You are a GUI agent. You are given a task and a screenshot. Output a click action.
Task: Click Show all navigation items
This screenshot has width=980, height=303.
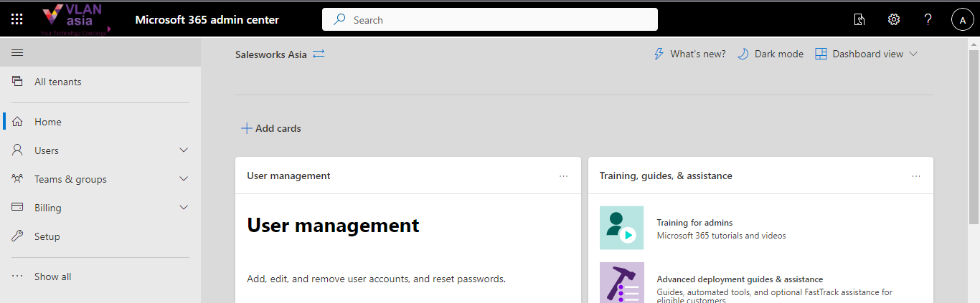point(100,276)
